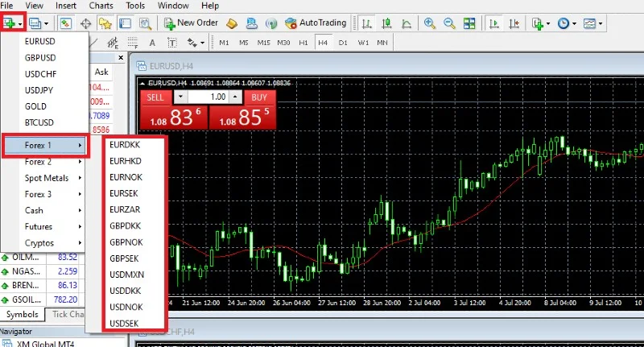Open the Navigator favorites folder icon
The image size is (644, 347).
(x=105, y=23)
